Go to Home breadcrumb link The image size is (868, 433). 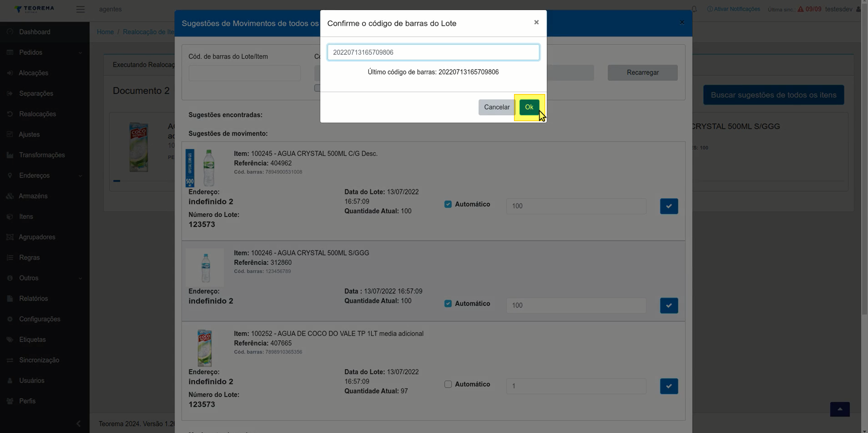click(x=105, y=32)
